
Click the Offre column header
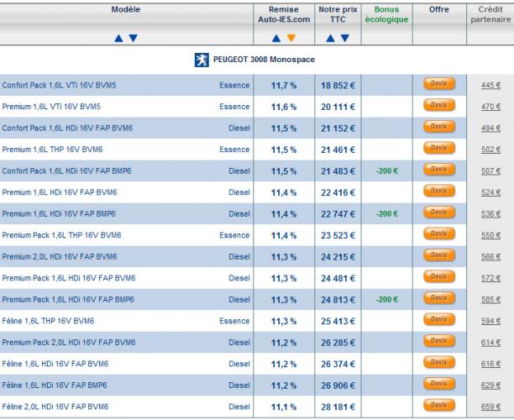coord(439,9)
